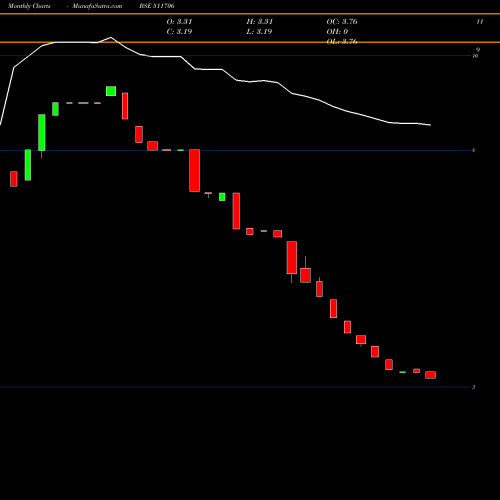Select the close value "C: 3.19"
Viewport: 500px width, 500px height.
(179, 32)
